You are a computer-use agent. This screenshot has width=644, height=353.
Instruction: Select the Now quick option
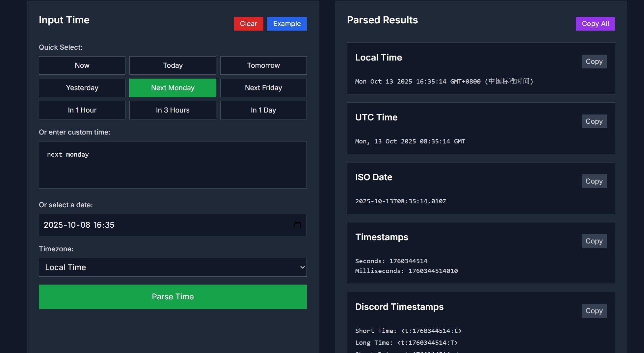(x=82, y=65)
